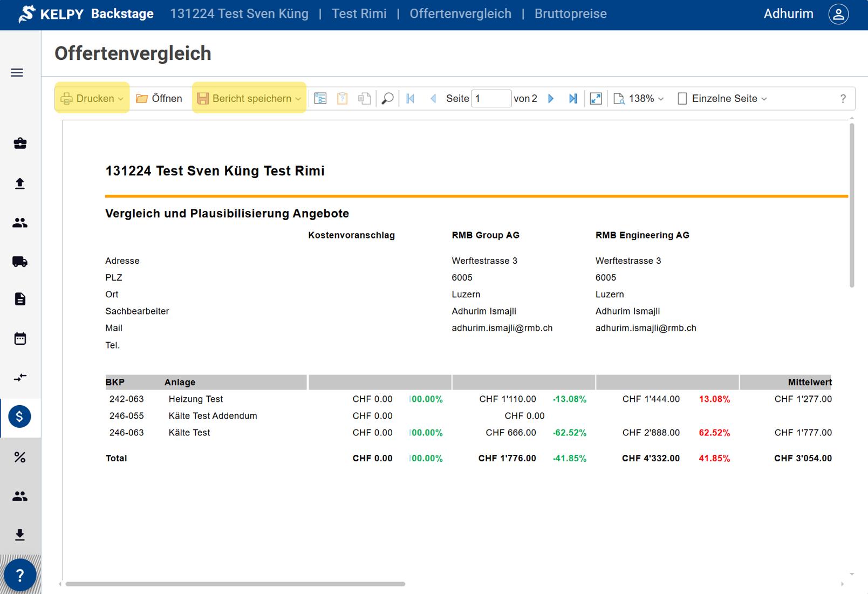868x594 pixels.
Task: Jump to the last report page
Action: [573, 99]
